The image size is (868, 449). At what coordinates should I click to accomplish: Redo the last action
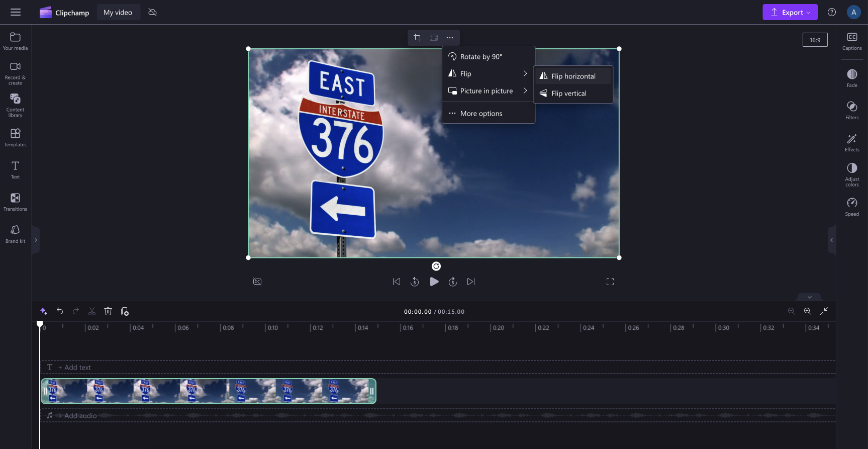point(76,311)
